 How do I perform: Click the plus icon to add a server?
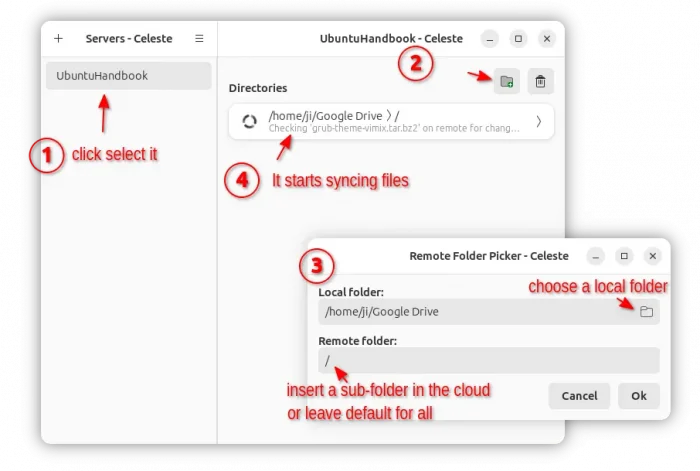[x=58, y=39]
